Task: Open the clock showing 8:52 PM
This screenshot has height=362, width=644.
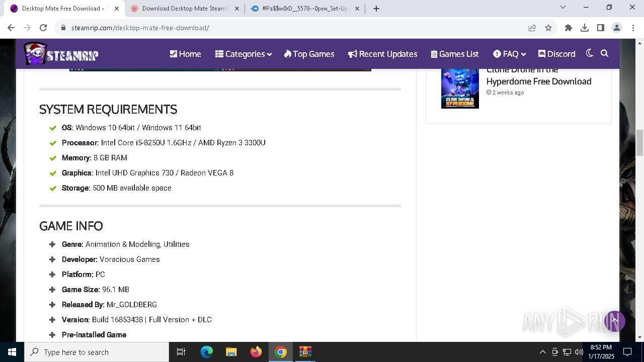Action: point(601,352)
